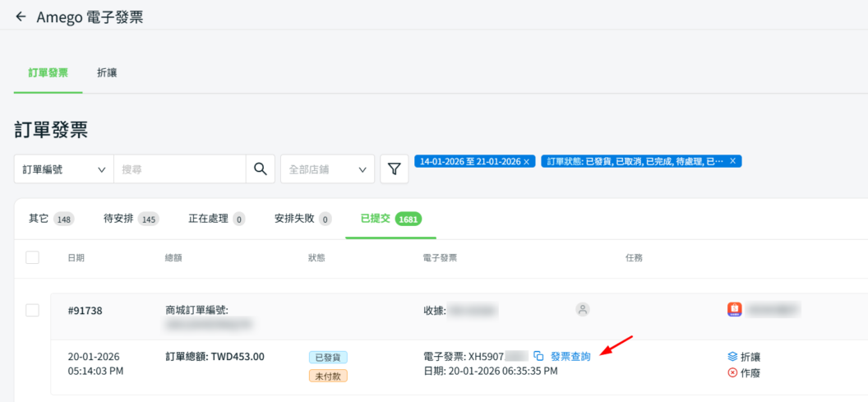Viewport: 868px width, 402px height.
Task: Open the 全部店鋪 store dropdown
Action: coord(327,169)
